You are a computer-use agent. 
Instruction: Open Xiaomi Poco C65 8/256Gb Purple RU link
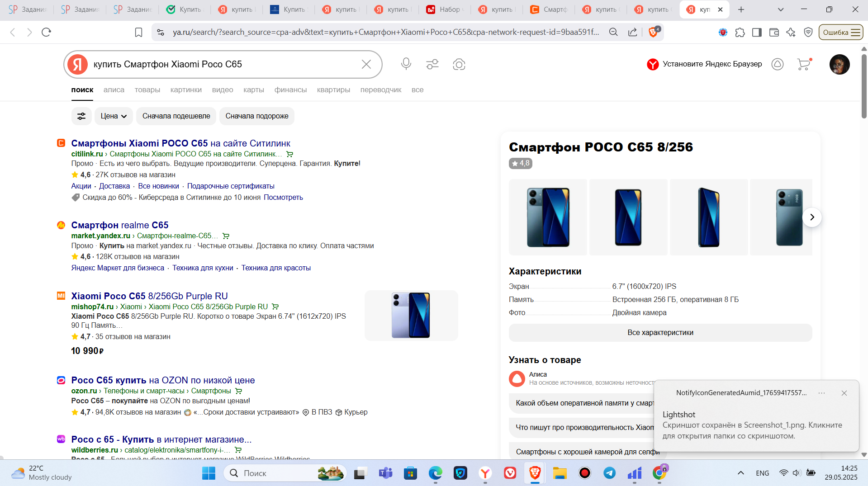click(x=149, y=296)
